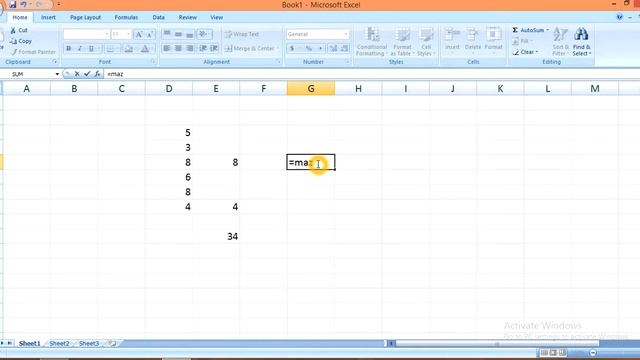The height and width of the screenshot is (360, 640).
Task: Switch to Sheet3 tab
Action: point(89,343)
